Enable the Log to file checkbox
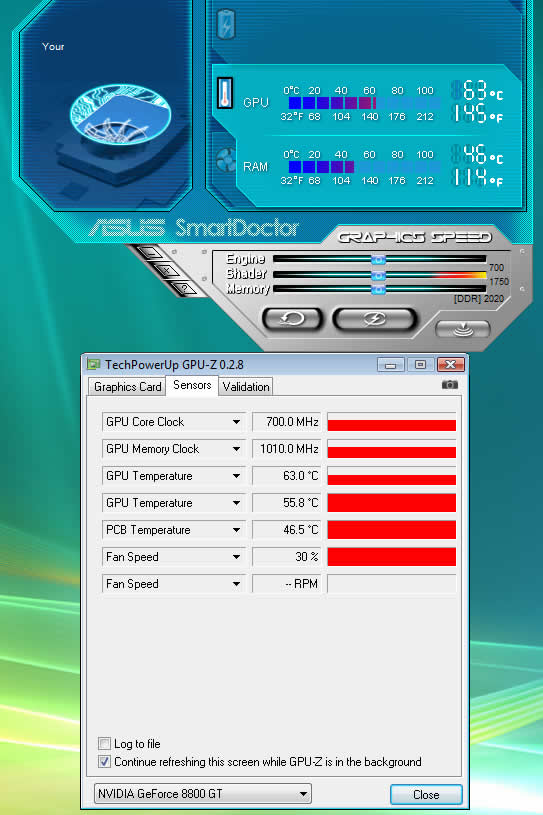 coord(104,743)
